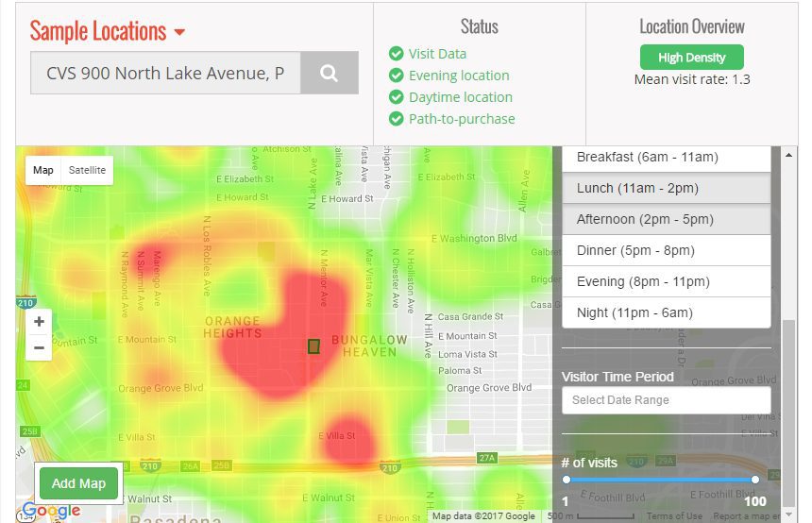This screenshot has width=812, height=523.
Task: Zoom out the map with minus button
Action: click(39, 347)
